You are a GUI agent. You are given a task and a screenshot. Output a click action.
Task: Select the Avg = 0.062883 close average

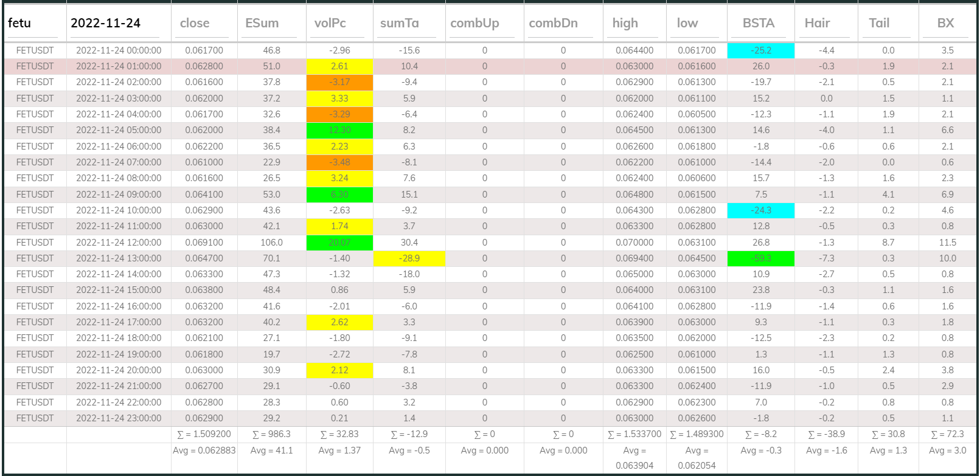pyautogui.click(x=204, y=450)
